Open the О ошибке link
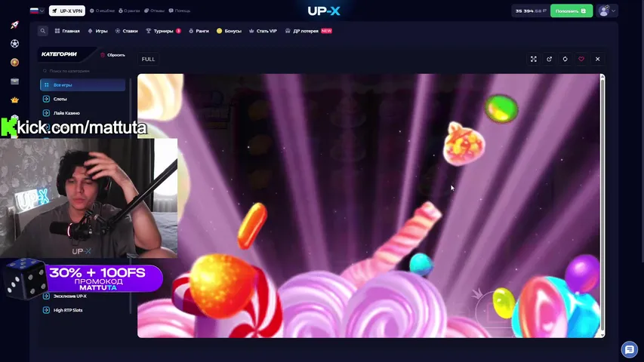644x362 pixels. [x=102, y=11]
